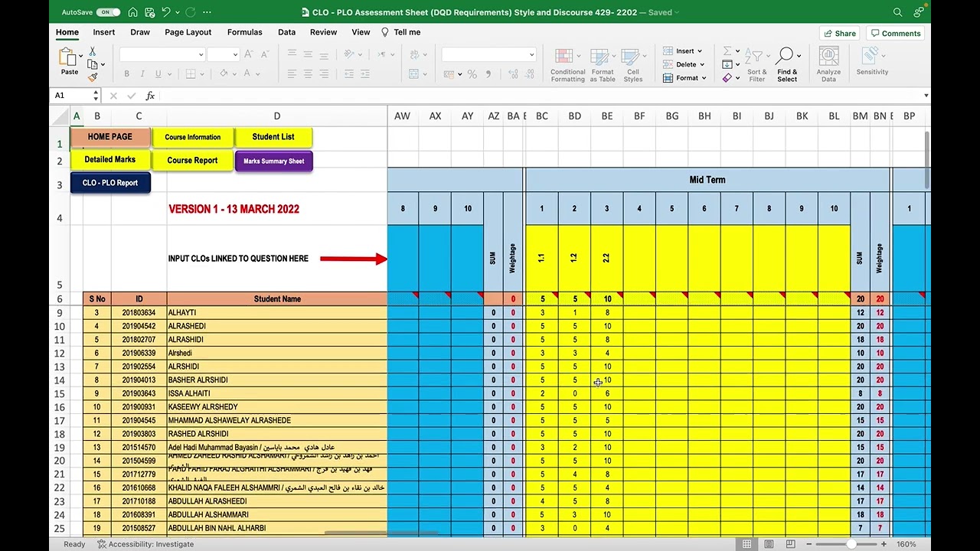Open the font name combo box
The height and width of the screenshot is (551, 980).
coord(162,54)
